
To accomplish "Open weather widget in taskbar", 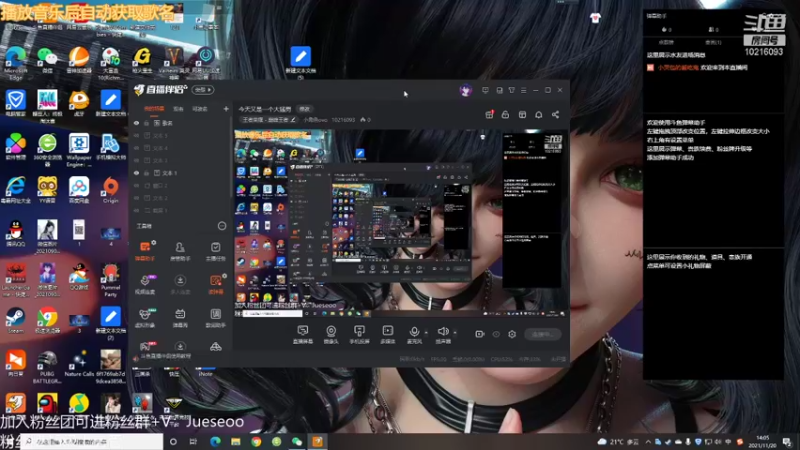I will pyautogui.click(x=618, y=442).
